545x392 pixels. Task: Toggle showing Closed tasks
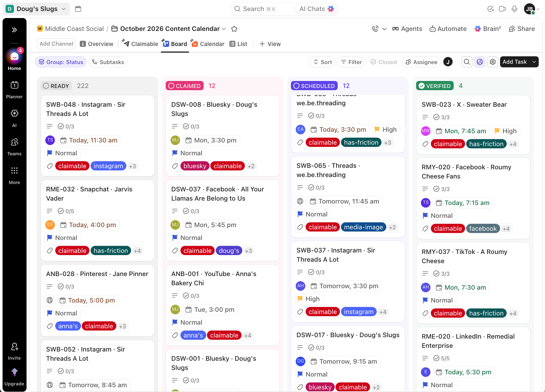384,62
